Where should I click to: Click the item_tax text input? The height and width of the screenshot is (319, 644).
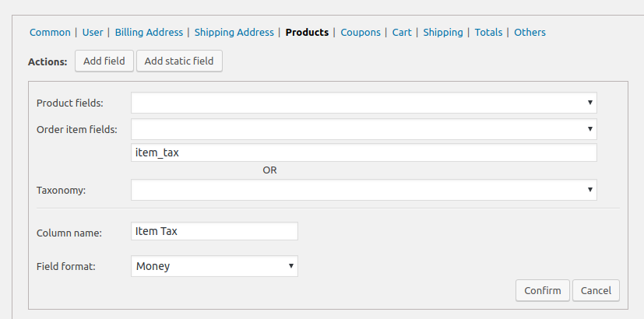click(364, 152)
